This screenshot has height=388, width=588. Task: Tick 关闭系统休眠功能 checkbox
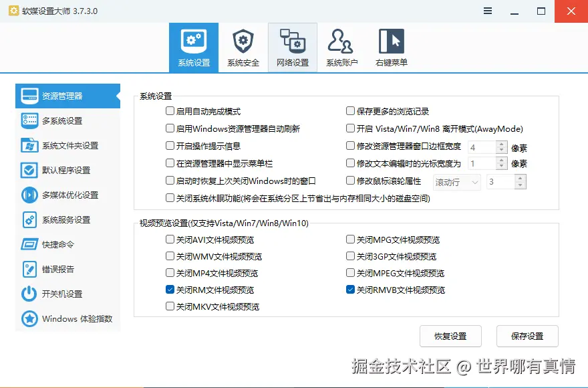click(170, 198)
